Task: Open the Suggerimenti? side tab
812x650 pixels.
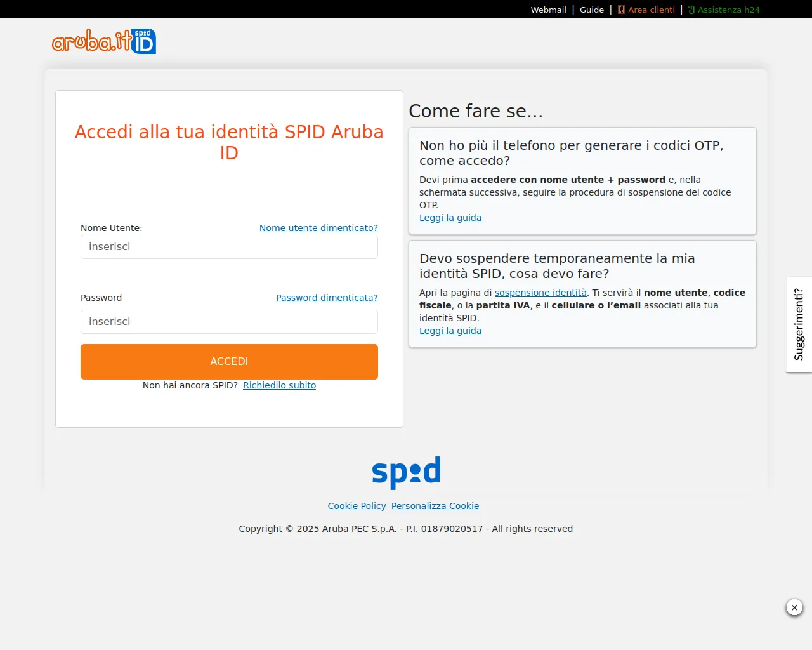Action: 799,324
